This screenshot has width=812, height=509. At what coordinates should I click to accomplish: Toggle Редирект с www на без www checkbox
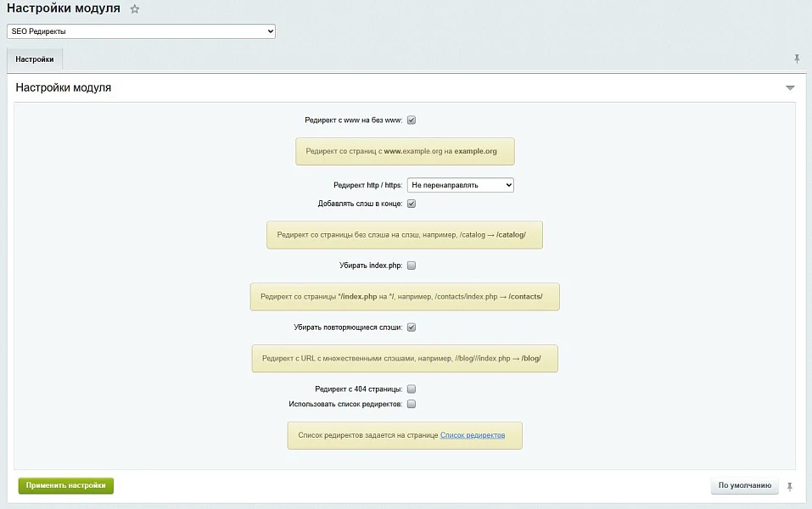point(412,120)
